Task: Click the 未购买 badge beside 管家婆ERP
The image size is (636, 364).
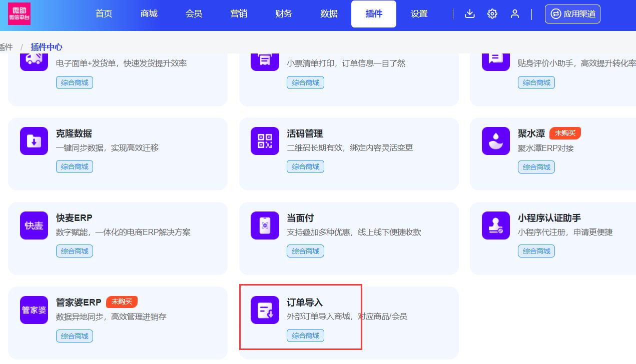Action: click(x=122, y=302)
